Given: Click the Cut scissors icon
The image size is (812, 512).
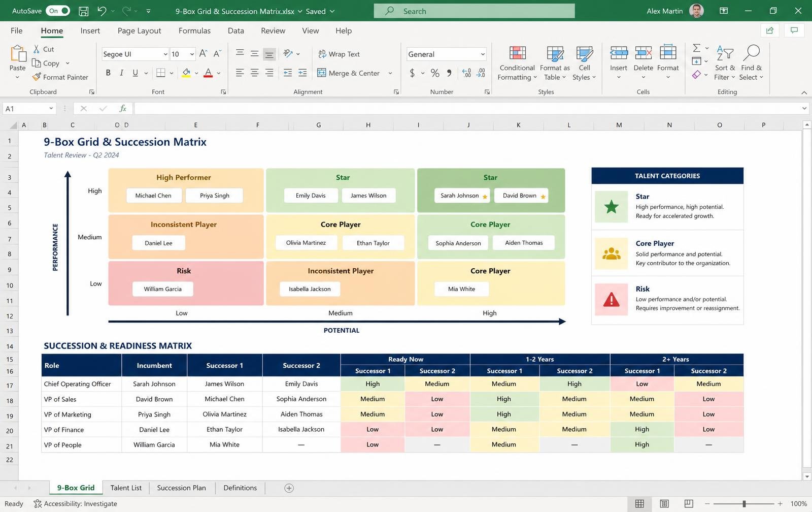Looking at the screenshot, I should tap(37, 49).
